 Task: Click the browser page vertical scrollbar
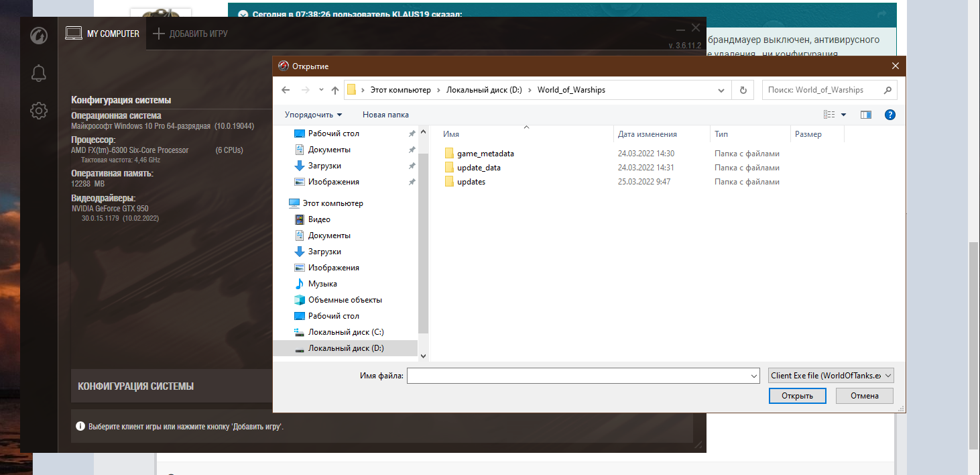973,346
